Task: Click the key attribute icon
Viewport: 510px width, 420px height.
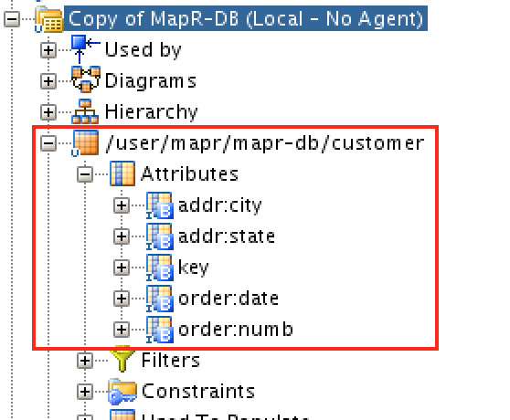Action: pos(159,268)
